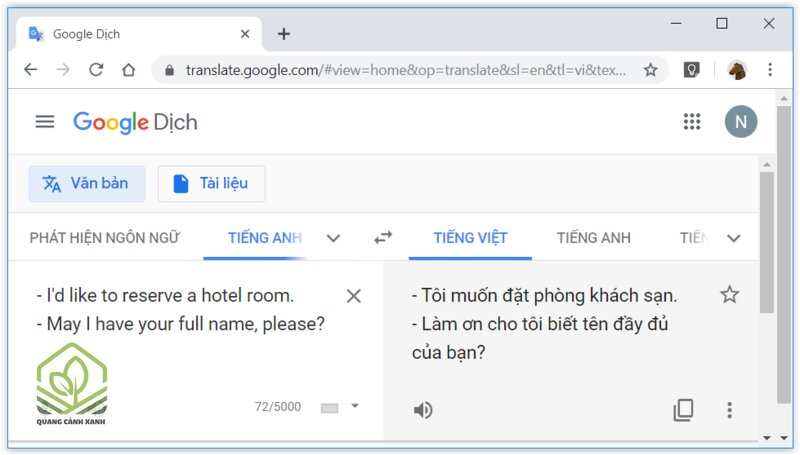View the site padlock information
Screen dimensions: 800x455
point(169,70)
